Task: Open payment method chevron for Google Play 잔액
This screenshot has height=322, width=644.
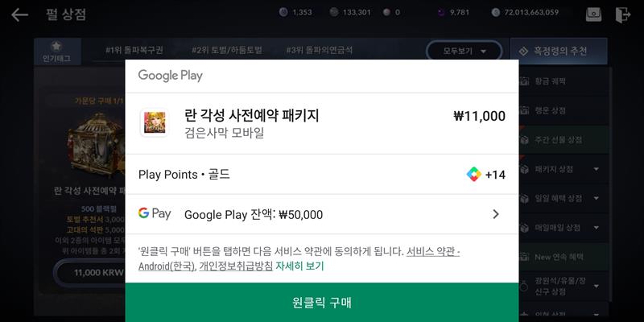Action: coord(496,214)
